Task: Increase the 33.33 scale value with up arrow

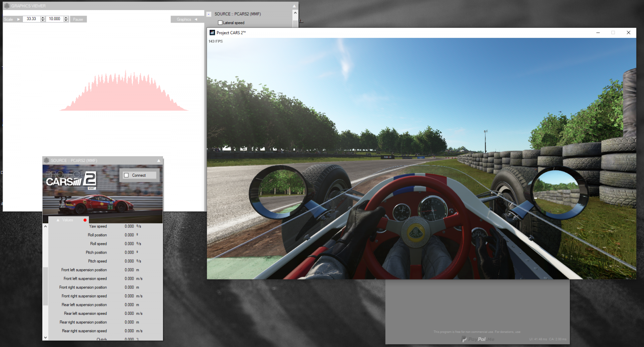Action: click(43, 18)
